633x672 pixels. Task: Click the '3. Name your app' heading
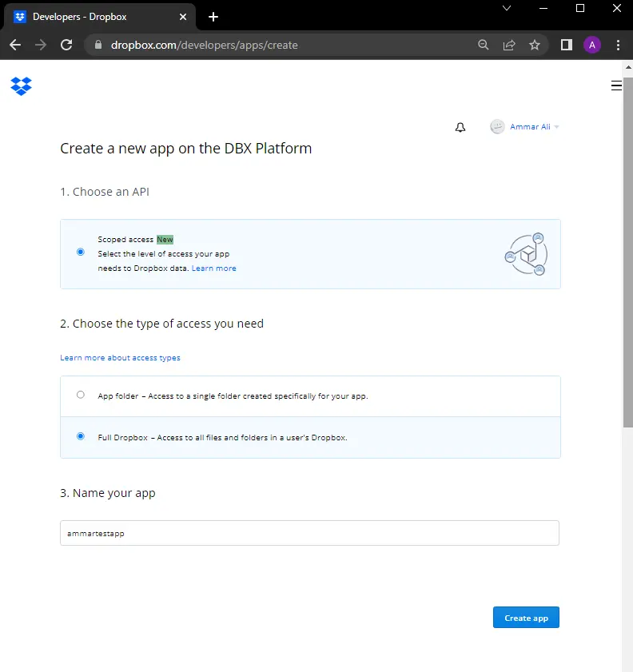[x=108, y=493]
